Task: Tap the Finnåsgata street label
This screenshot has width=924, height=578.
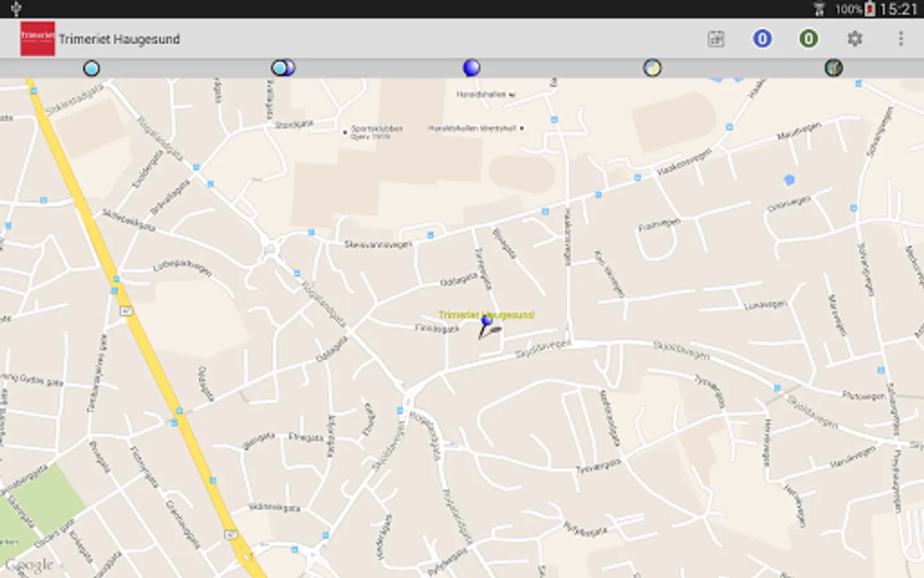Action: pos(437,328)
